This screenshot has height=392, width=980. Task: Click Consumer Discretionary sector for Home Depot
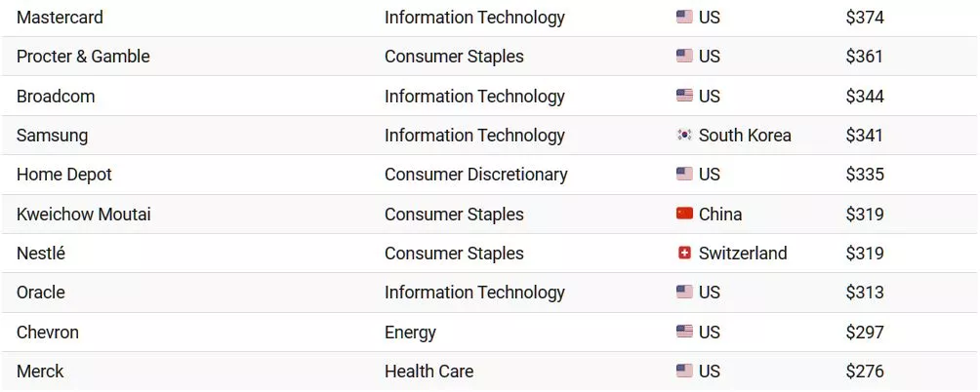tap(475, 175)
